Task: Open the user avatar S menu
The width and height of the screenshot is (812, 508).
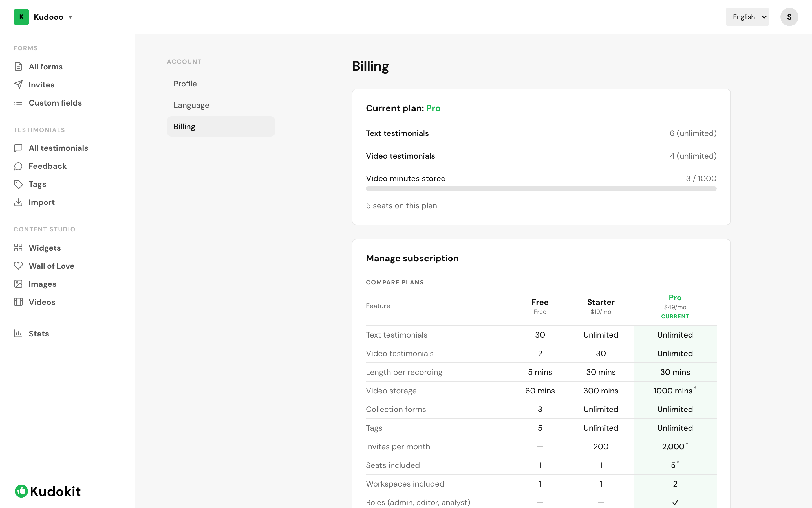Action: click(x=789, y=17)
